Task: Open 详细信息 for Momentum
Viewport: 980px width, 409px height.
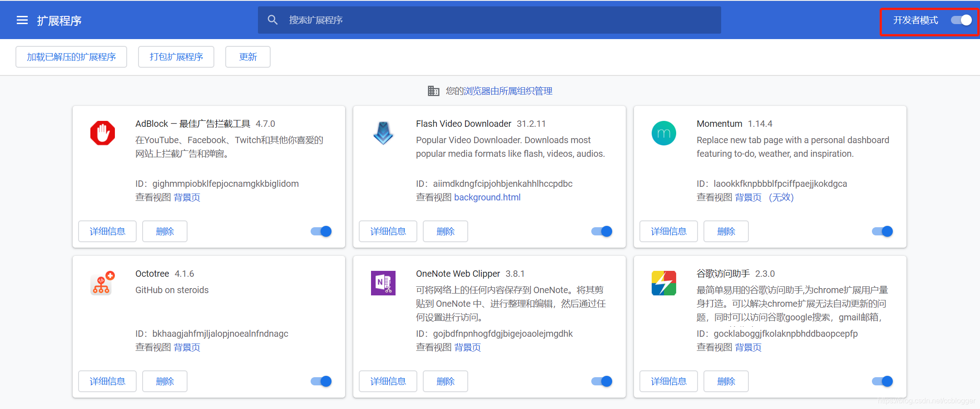Action: (x=668, y=231)
